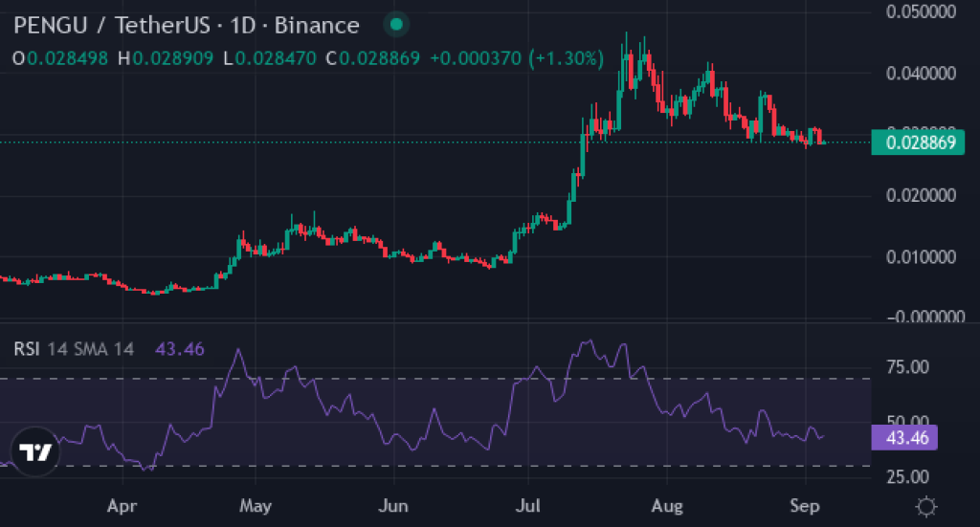
Task: Click the High value 0.028909
Action: (x=173, y=58)
